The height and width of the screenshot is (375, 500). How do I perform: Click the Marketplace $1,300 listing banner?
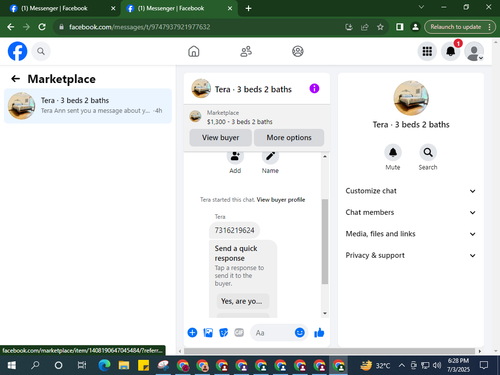pos(257,117)
